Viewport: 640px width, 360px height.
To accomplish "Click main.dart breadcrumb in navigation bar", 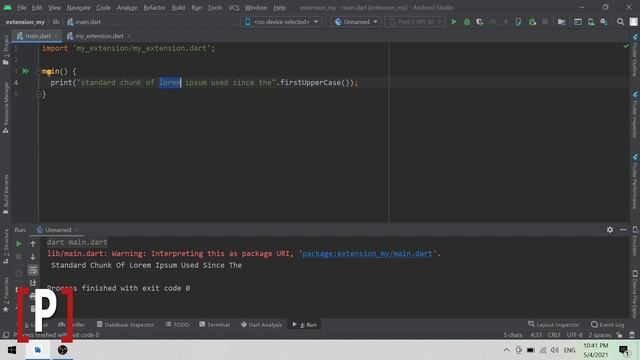I will click(x=84, y=22).
